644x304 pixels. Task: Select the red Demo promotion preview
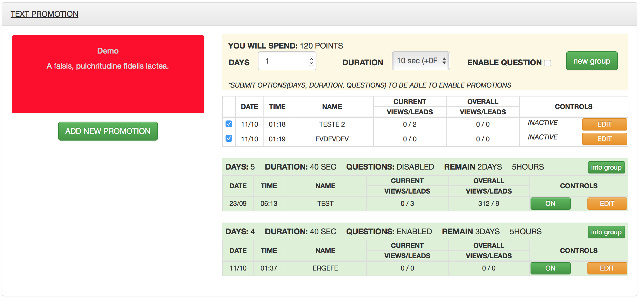tap(108, 74)
